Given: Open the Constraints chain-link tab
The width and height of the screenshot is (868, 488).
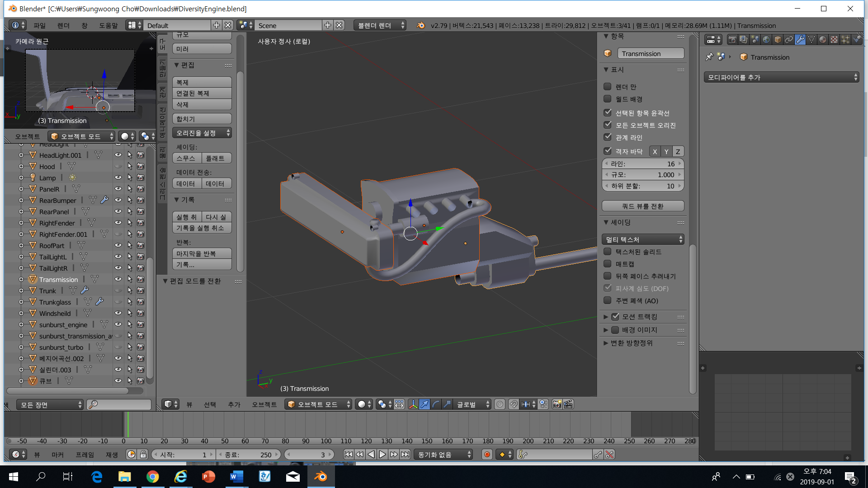Looking at the screenshot, I should tap(789, 39).
